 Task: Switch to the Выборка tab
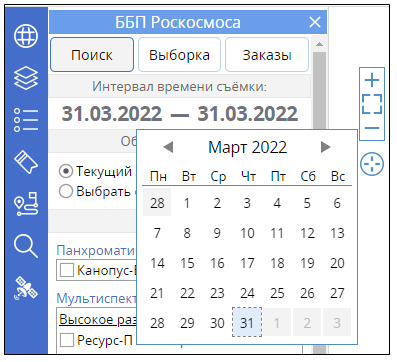click(x=179, y=55)
